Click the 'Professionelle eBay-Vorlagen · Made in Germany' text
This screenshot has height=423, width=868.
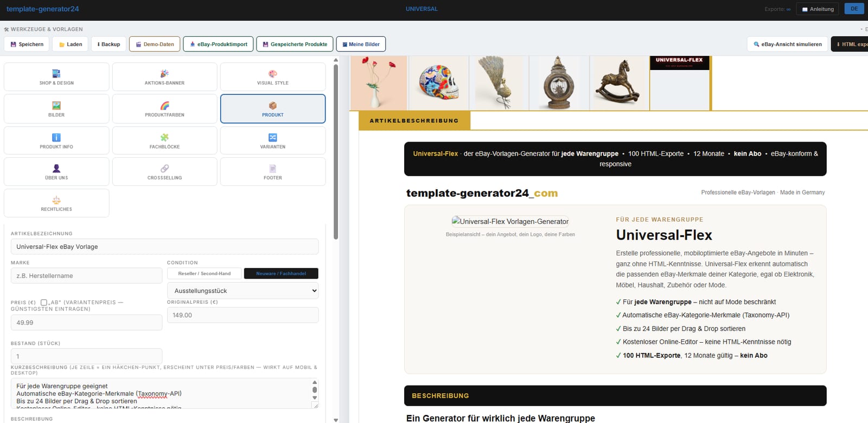[x=763, y=193]
